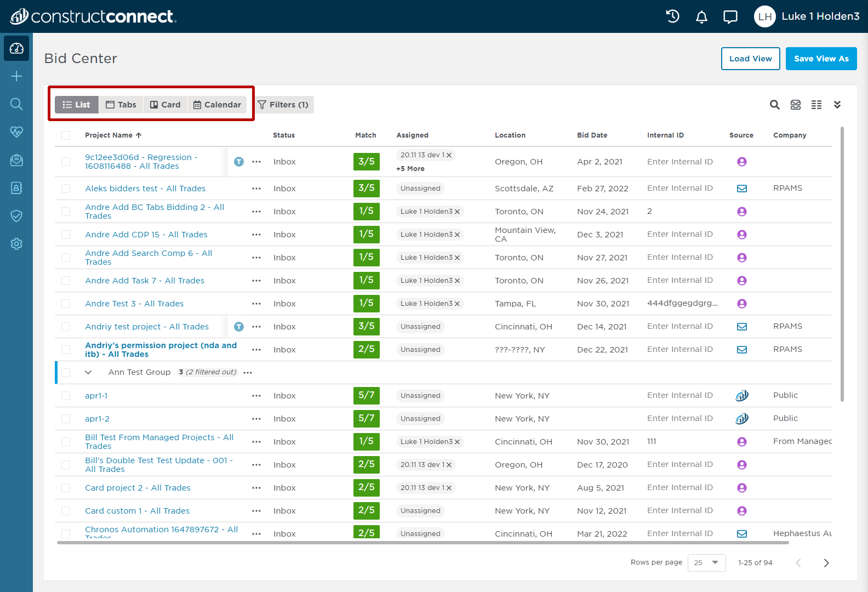Screen dimensions: 868x592
Task: Select checkbox for Aleks bidders test row
Action: click(66, 189)
